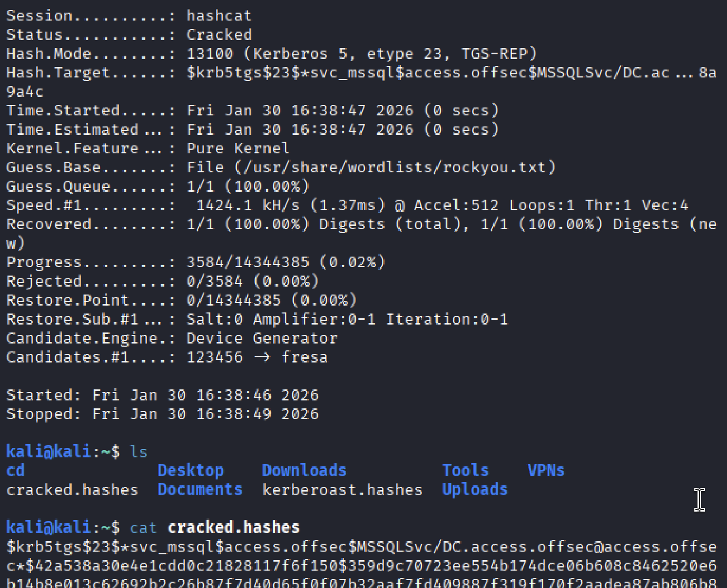Click the Tools directory name
The height and width of the screenshot is (588, 727).
[465, 470]
